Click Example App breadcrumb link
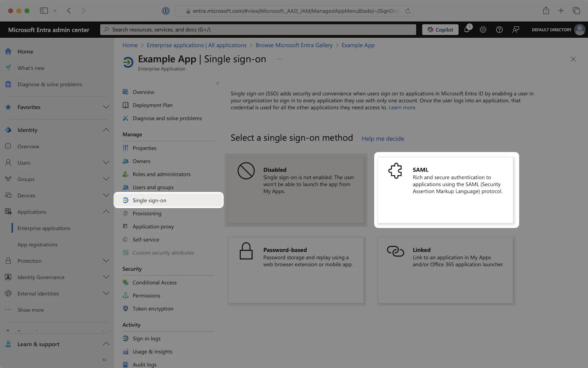 click(358, 45)
